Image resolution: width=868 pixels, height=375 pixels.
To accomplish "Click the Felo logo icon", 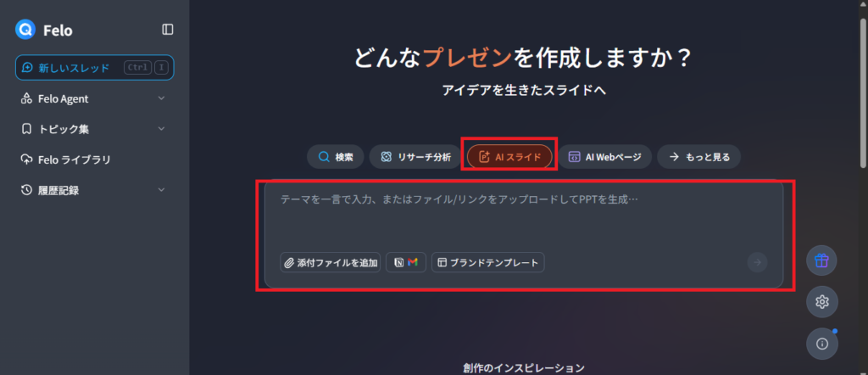I will point(25,30).
